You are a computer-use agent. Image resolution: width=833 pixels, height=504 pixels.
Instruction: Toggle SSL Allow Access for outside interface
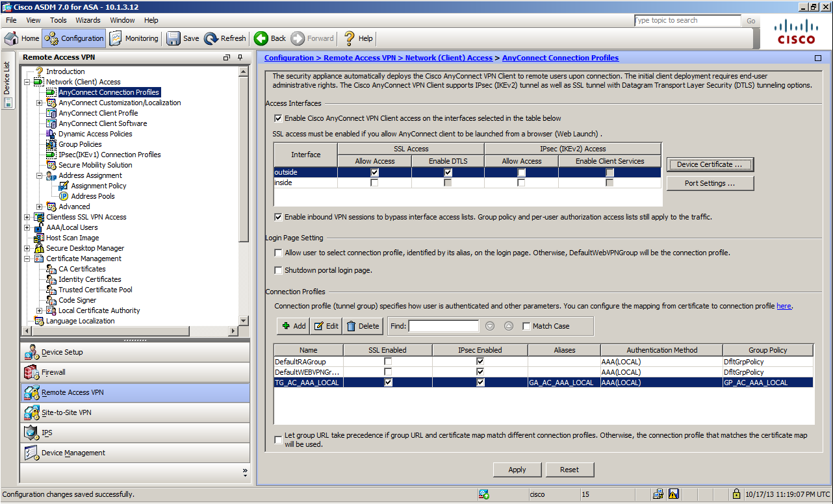click(374, 173)
